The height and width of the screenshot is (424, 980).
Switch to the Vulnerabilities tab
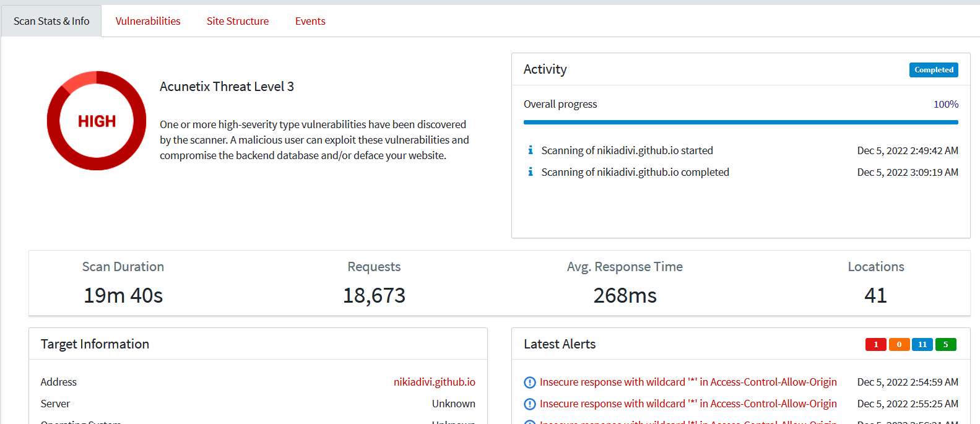[x=148, y=21]
